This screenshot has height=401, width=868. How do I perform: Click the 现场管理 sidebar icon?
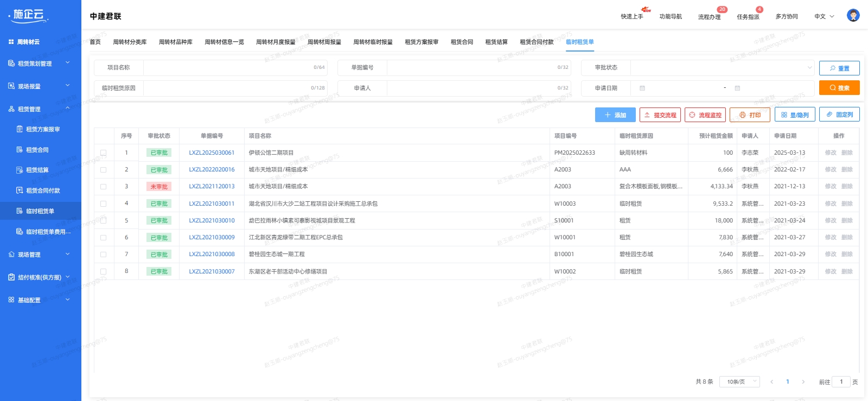[11, 254]
